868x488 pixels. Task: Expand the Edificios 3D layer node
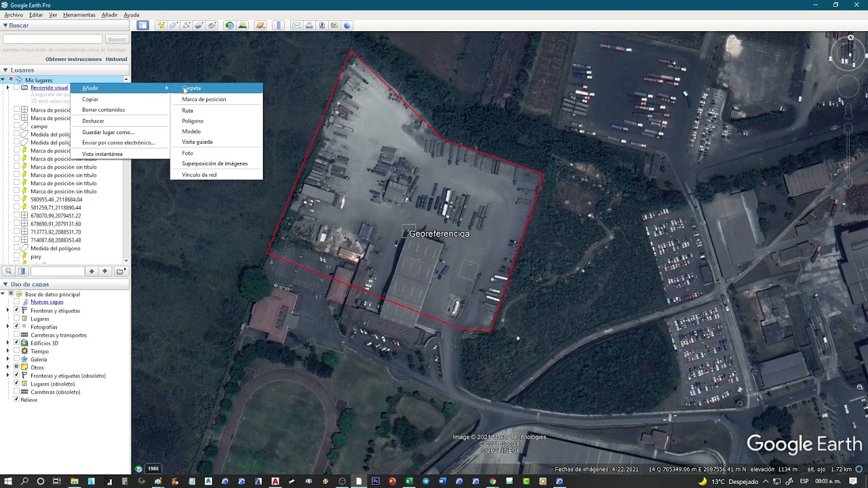click(x=8, y=343)
